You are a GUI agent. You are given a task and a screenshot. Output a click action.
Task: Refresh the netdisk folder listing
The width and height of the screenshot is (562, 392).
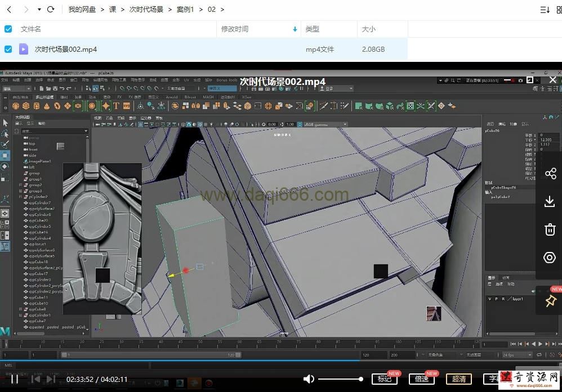click(x=51, y=10)
